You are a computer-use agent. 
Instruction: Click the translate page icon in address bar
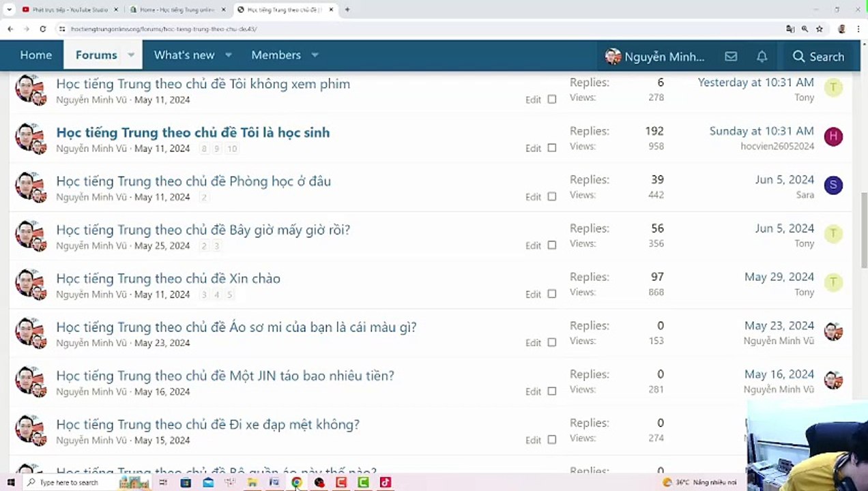[x=790, y=29]
